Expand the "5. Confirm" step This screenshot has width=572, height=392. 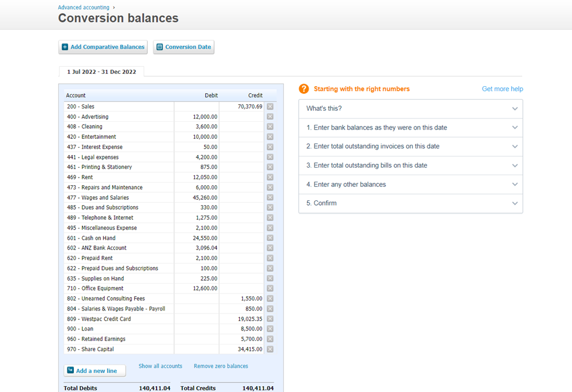click(x=410, y=203)
